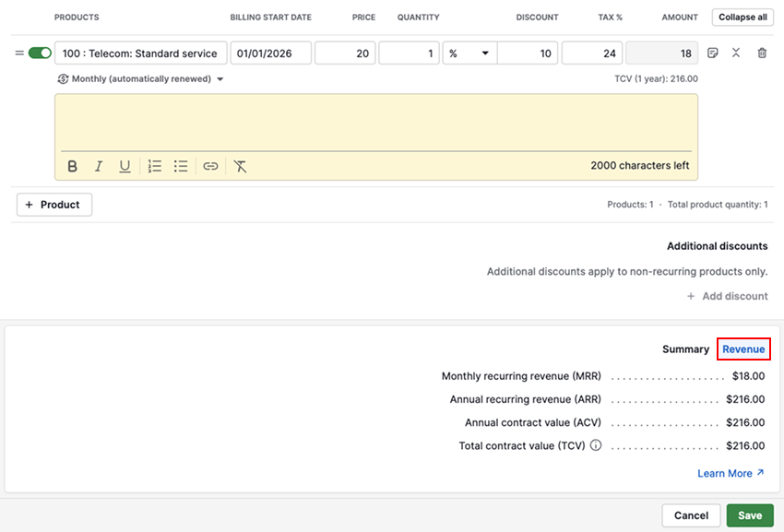Clear text formatting in the note

point(240,166)
